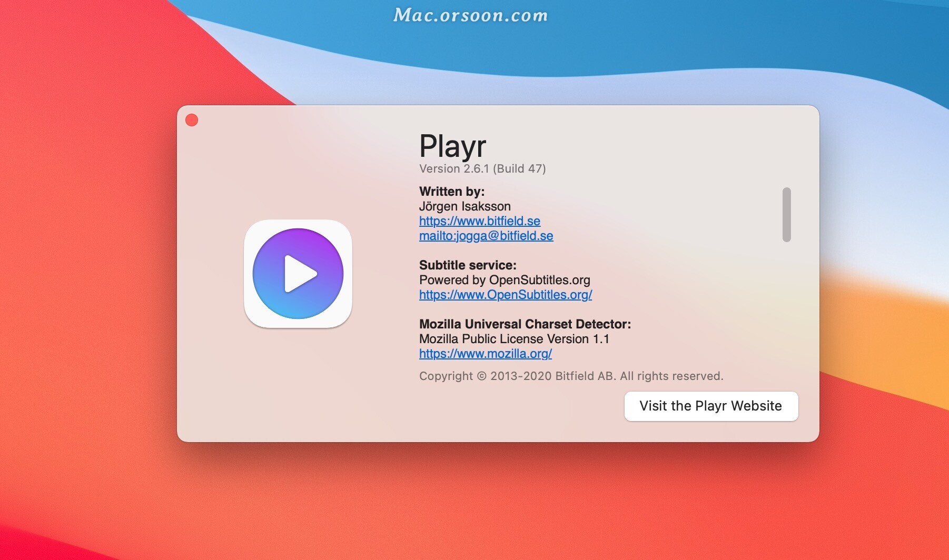This screenshot has width=949, height=560.
Task: Click Mozilla Universal Charset Detector heading
Action: [x=525, y=324]
